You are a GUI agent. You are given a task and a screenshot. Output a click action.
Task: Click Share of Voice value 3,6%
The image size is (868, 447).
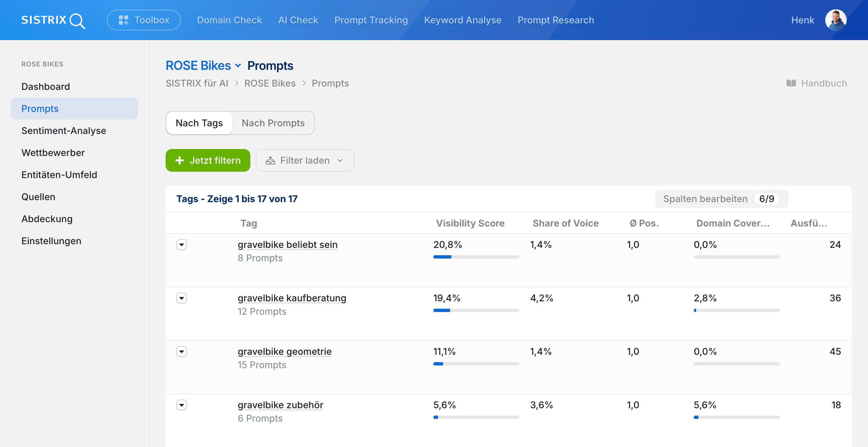(541, 405)
